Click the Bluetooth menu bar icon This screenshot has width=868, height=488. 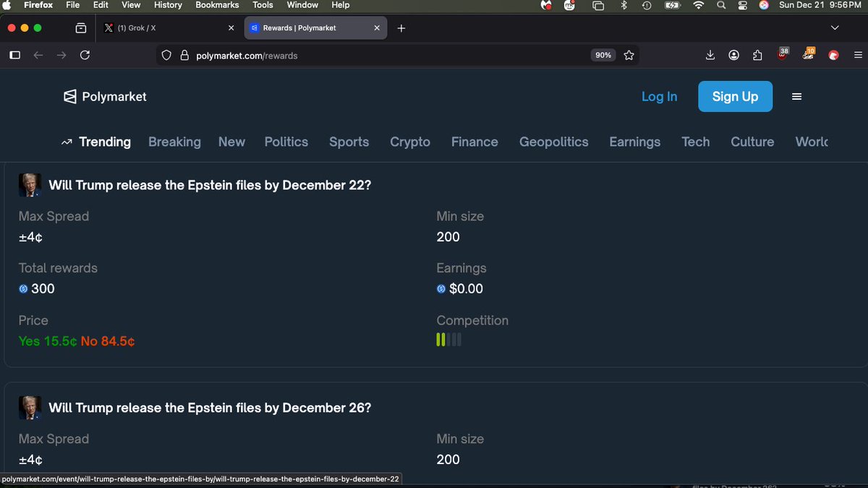[x=624, y=5]
